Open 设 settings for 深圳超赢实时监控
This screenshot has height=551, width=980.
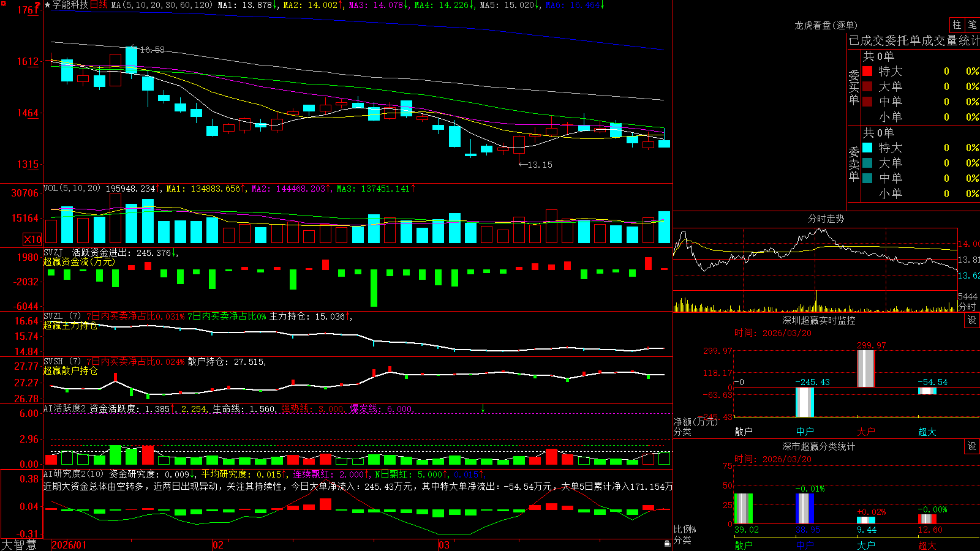pyautogui.click(x=971, y=320)
